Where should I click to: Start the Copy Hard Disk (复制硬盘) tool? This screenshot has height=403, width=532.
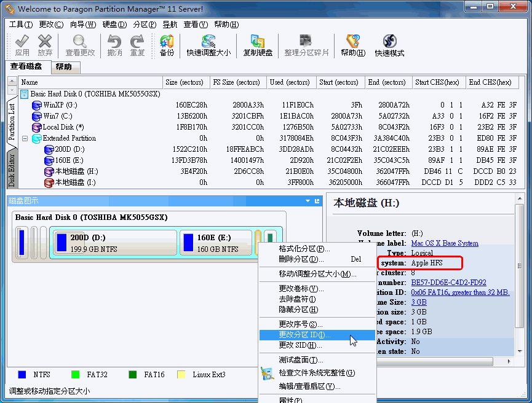(x=258, y=41)
